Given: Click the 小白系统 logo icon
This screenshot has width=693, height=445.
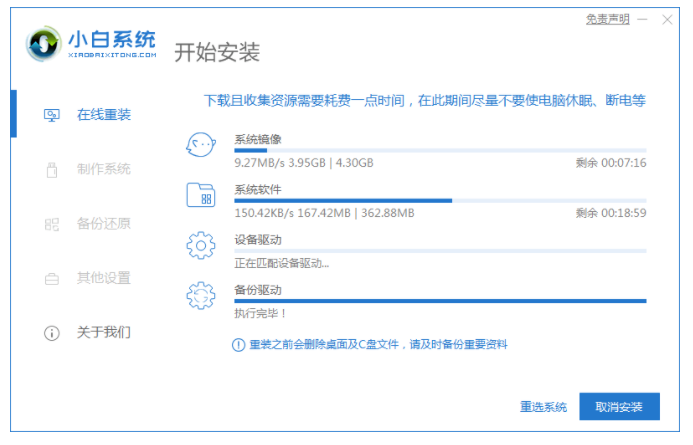Looking at the screenshot, I should tap(46, 45).
